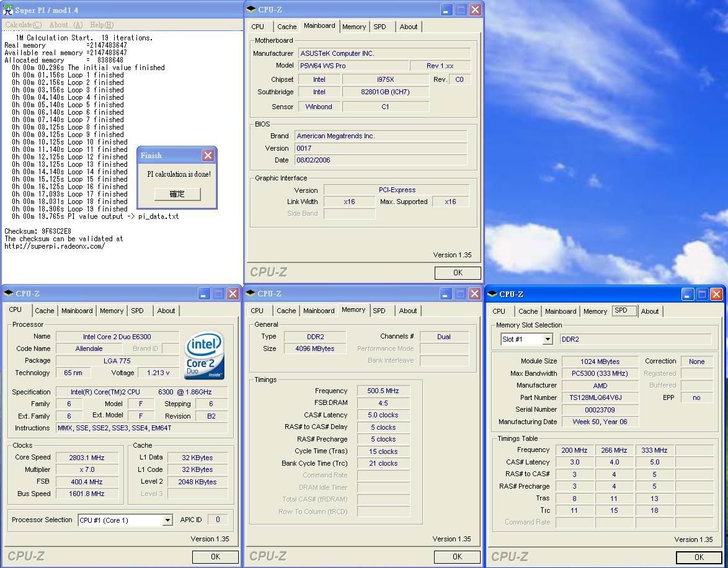Click the Part Number TS128MLQ64V6J field
The image size is (728, 568).
[x=600, y=397]
